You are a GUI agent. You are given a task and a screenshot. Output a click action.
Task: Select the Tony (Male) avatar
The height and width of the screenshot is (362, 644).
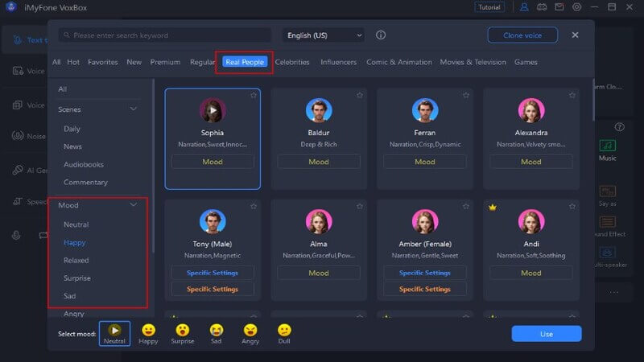pyautogui.click(x=213, y=221)
